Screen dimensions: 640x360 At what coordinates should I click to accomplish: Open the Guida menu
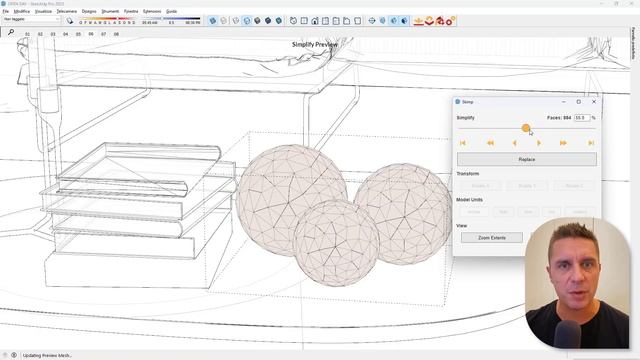171,11
